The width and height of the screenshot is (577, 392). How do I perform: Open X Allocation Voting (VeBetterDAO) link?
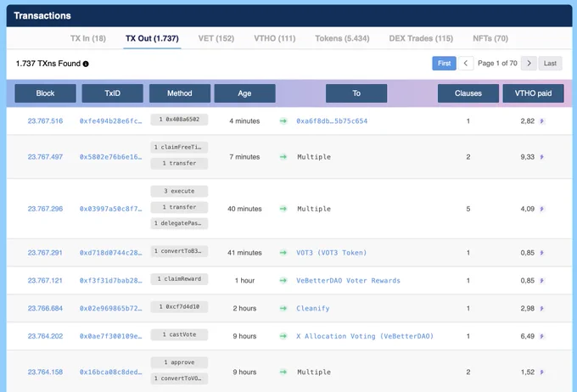(365, 336)
